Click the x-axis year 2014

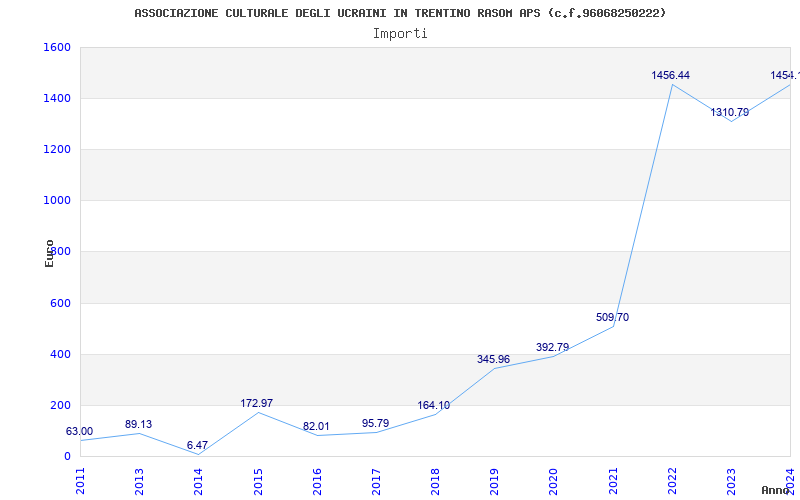pyautogui.click(x=198, y=481)
